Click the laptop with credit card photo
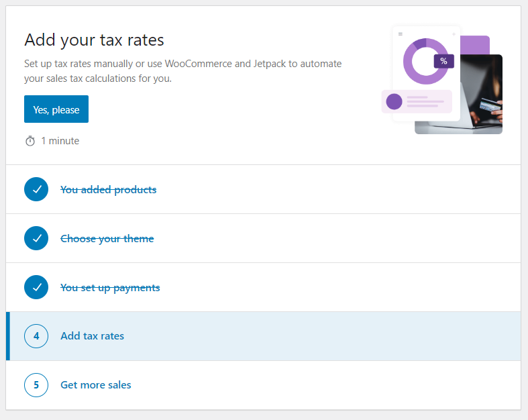528x420 pixels. 481,95
